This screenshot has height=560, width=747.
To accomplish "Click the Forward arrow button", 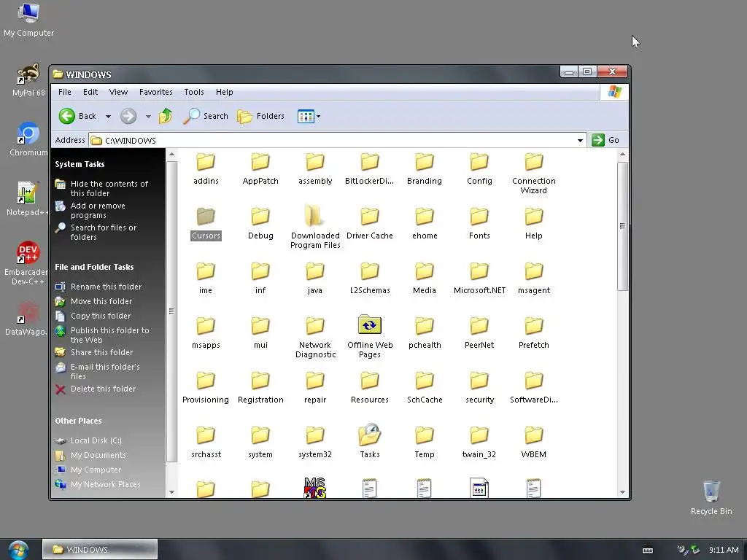I will pos(128,116).
